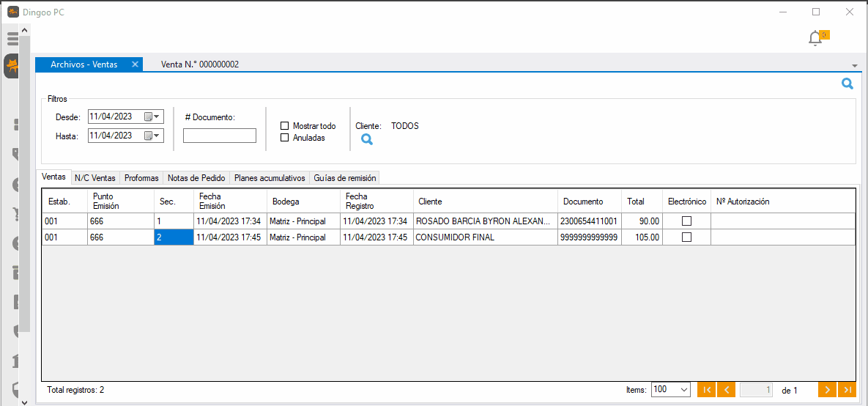Select the CONSUMIDOR FINAL cell

point(486,237)
